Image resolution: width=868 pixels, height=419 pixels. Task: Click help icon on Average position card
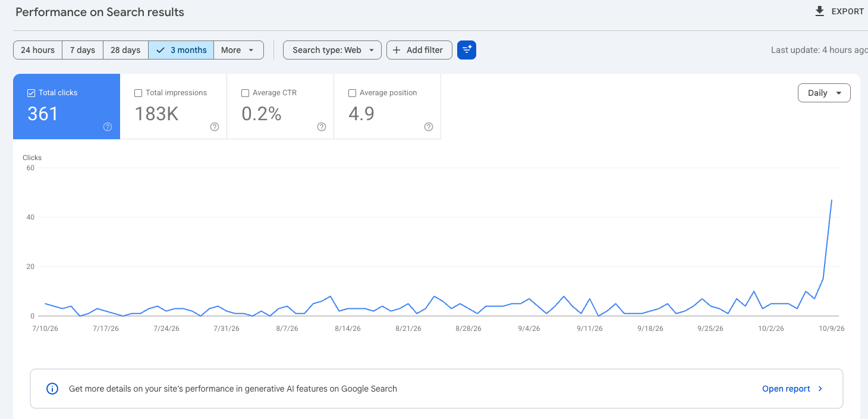429,127
